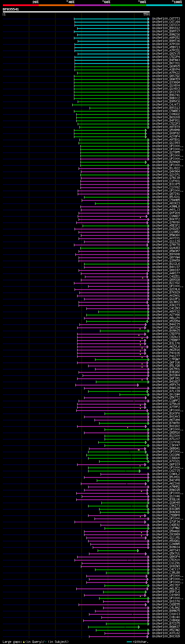Select hit label UniRef100_B9G741
Screen dimensions: 185x644
pyautogui.click(x=166, y=95)
